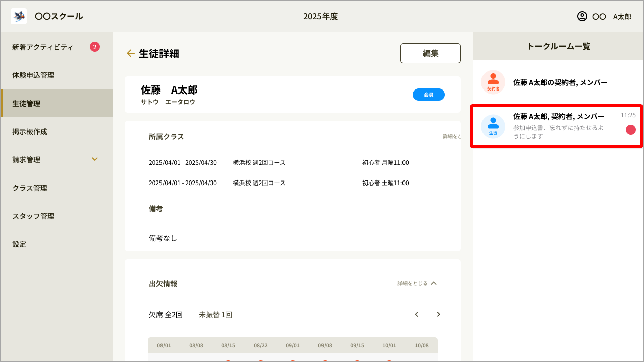Open the user account profile icon
Screen dimensions: 644x362
[x=582, y=16]
